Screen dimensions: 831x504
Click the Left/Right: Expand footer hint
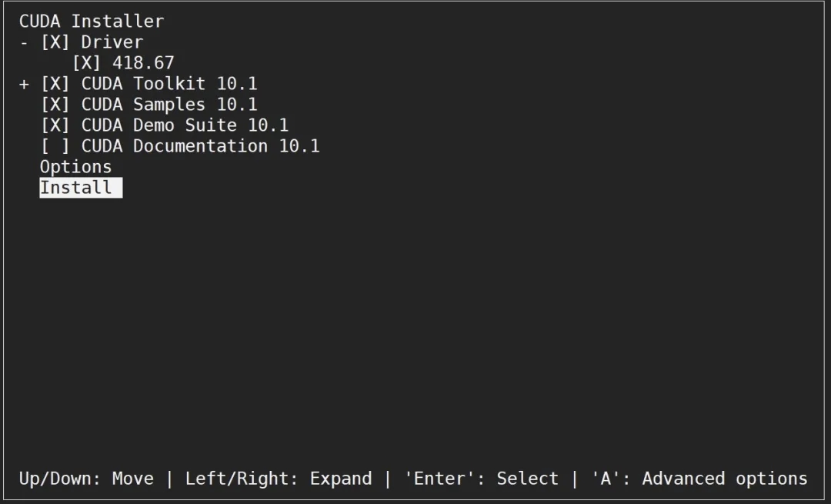coord(279,479)
